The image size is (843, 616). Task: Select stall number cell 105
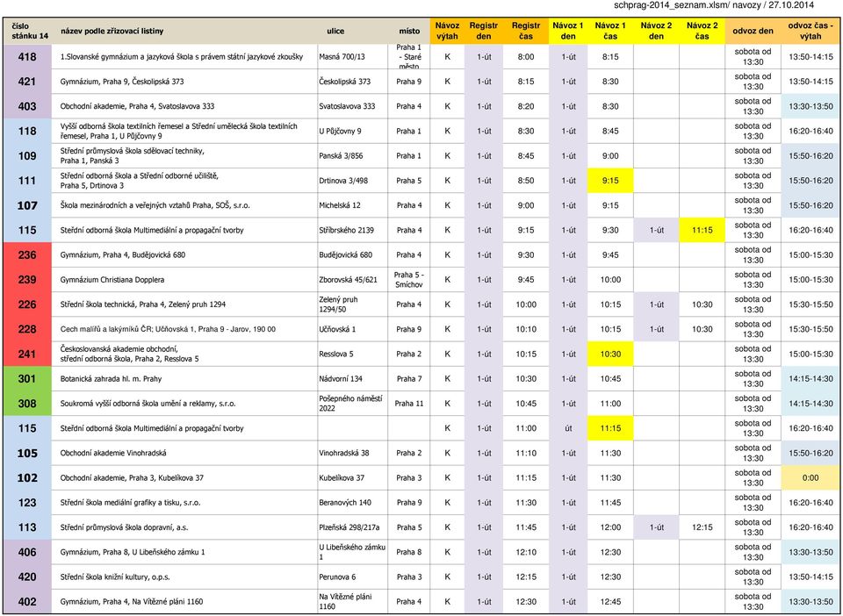coord(27,453)
